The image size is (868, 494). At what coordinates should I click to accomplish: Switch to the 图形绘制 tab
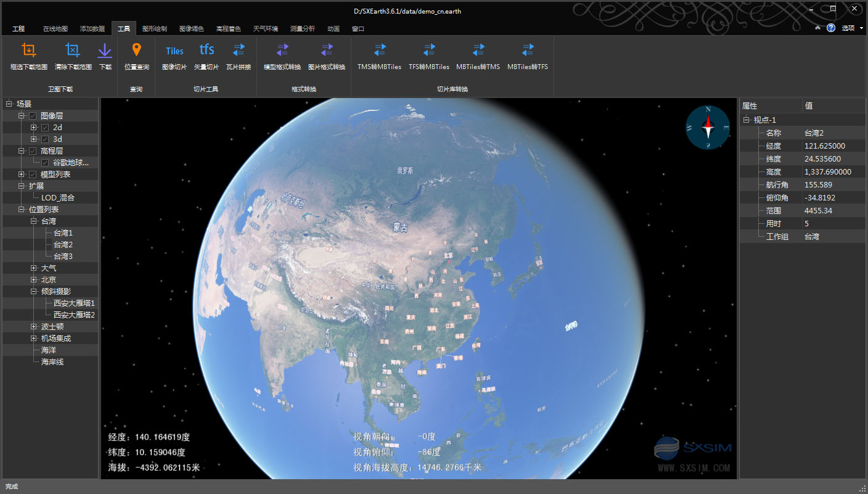click(154, 28)
